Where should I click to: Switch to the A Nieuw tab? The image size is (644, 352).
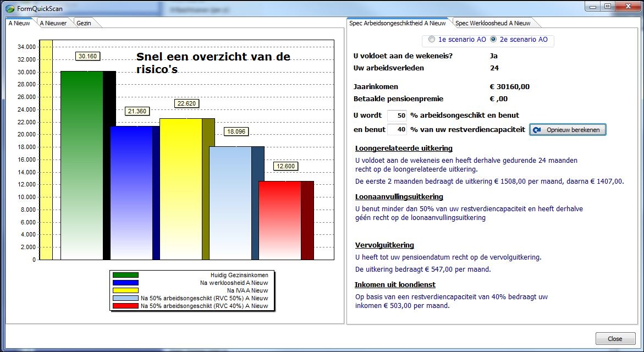[19, 24]
